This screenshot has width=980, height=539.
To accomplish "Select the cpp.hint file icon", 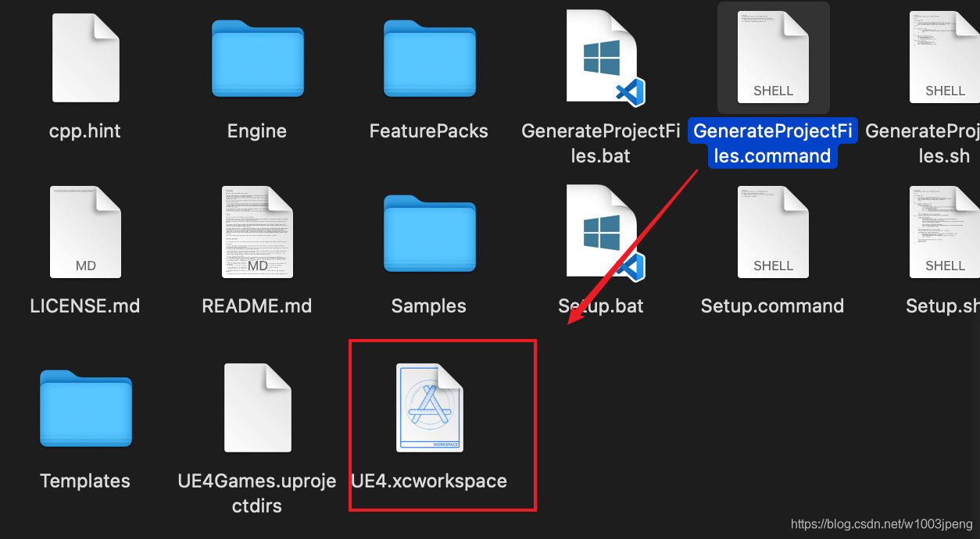I will point(85,58).
